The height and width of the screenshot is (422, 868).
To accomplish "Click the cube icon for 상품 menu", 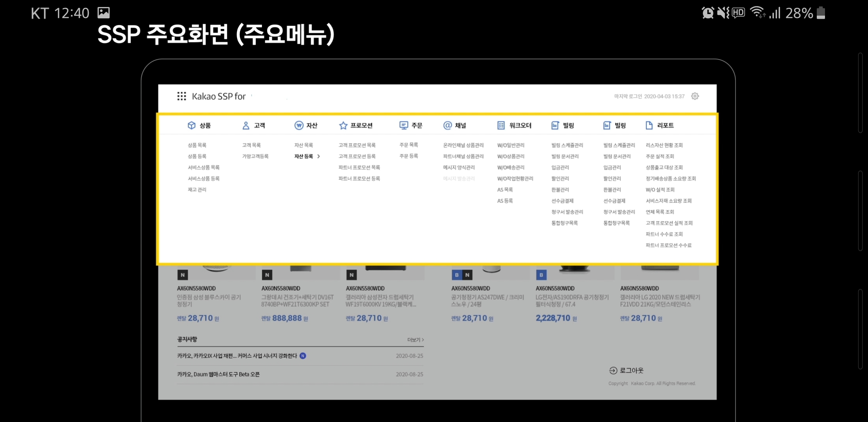I will pyautogui.click(x=192, y=125).
